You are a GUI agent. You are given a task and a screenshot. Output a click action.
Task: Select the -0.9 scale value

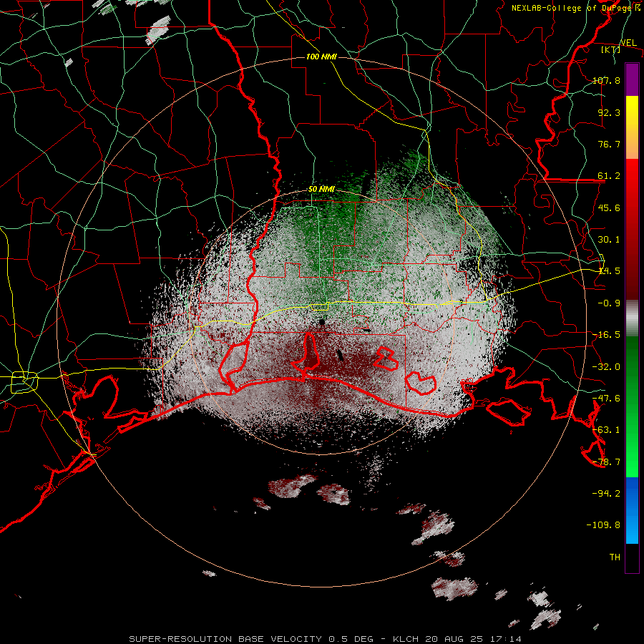[x=609, y=303]
